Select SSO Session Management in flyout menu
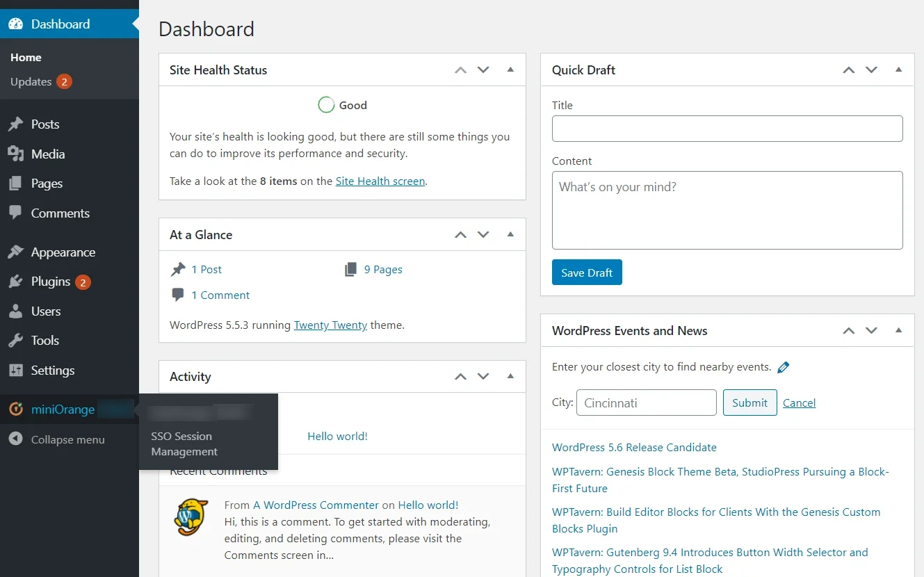924x577 pixels. click(x=184, y=444)
